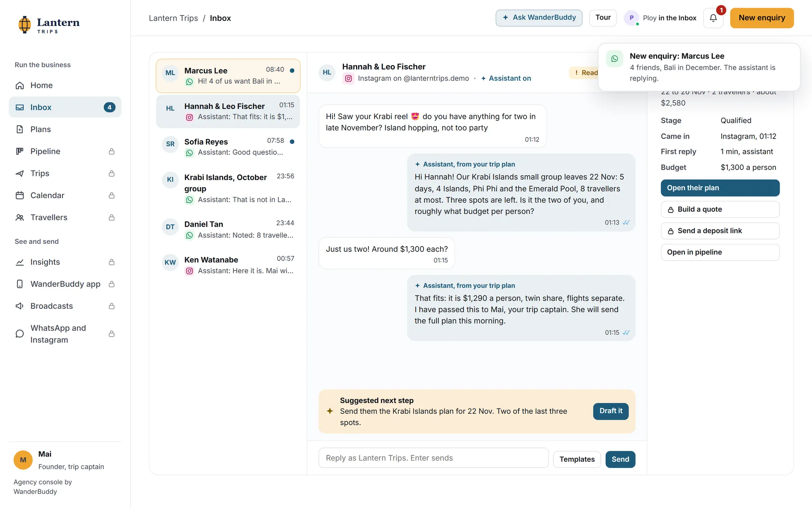Image resolution: width=812 pixels, height=508 pixels.
Task: Click WhatsApp icon in Marcus Lee row
Action: [189, 82]
